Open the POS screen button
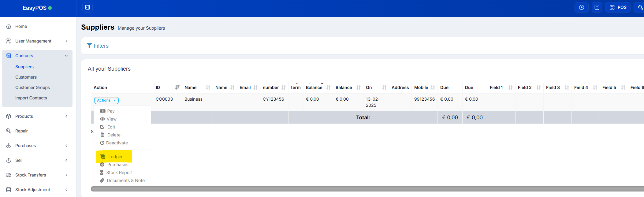 tap(618, 7)
